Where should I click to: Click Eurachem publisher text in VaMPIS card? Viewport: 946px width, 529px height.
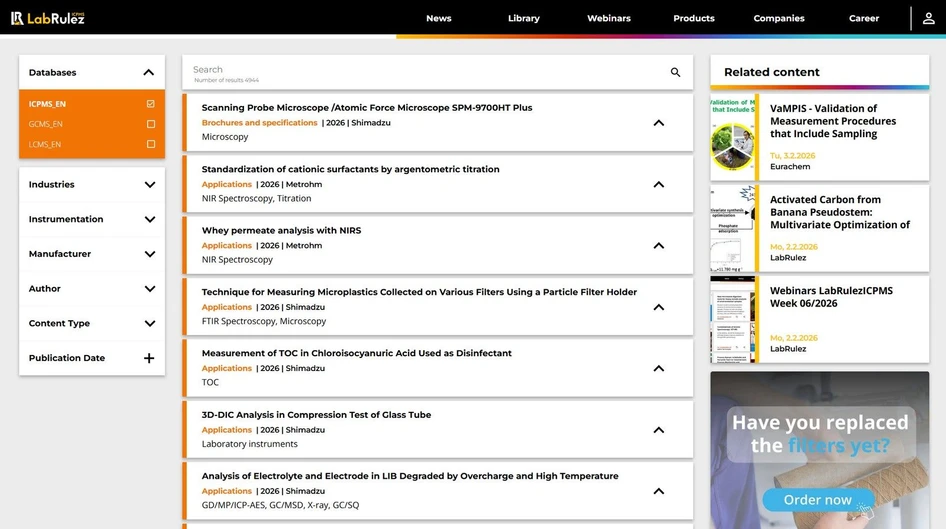pos(790,166)
